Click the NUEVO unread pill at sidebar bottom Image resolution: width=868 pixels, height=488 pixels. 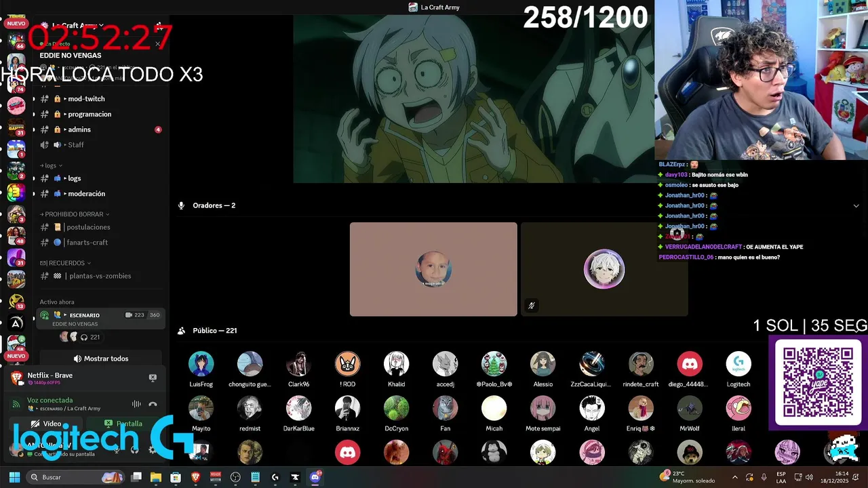coord(16,356)
